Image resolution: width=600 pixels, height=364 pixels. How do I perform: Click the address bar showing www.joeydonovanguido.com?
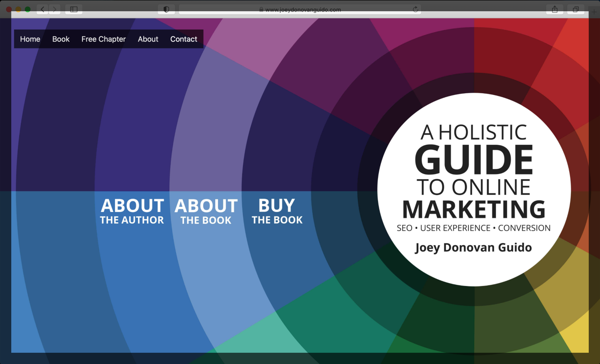[x=300, y=10]
